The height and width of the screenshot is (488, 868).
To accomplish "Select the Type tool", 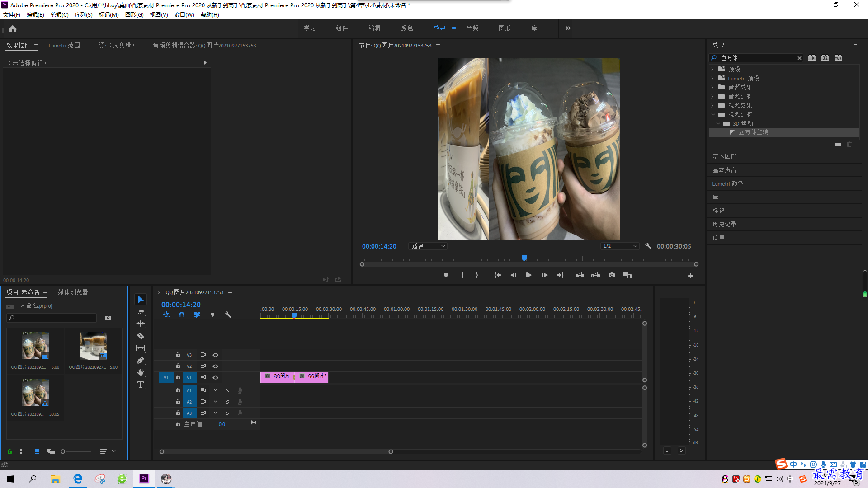I will coord(141,385).
